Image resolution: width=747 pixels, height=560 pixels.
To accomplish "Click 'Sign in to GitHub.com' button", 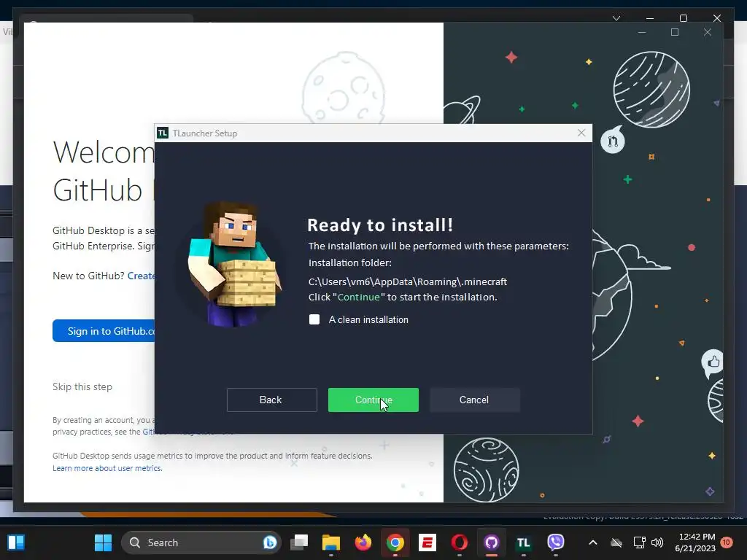I will tap(104, 331).
